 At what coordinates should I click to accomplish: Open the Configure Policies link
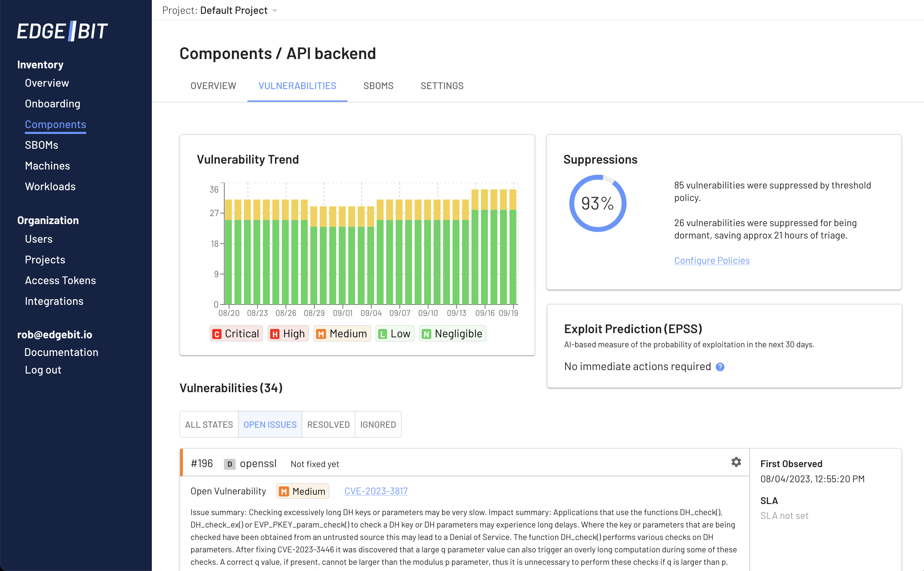pos(712,261)
